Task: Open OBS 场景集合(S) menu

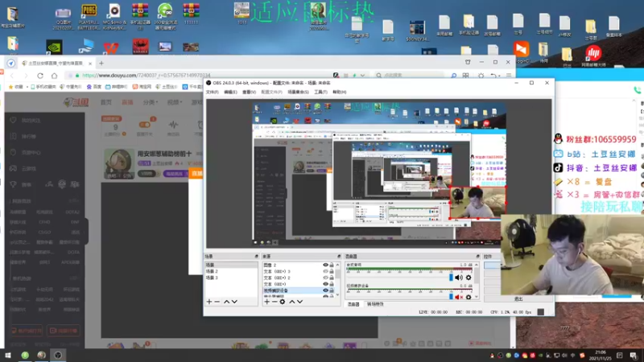Action: (x=298, y=92)
